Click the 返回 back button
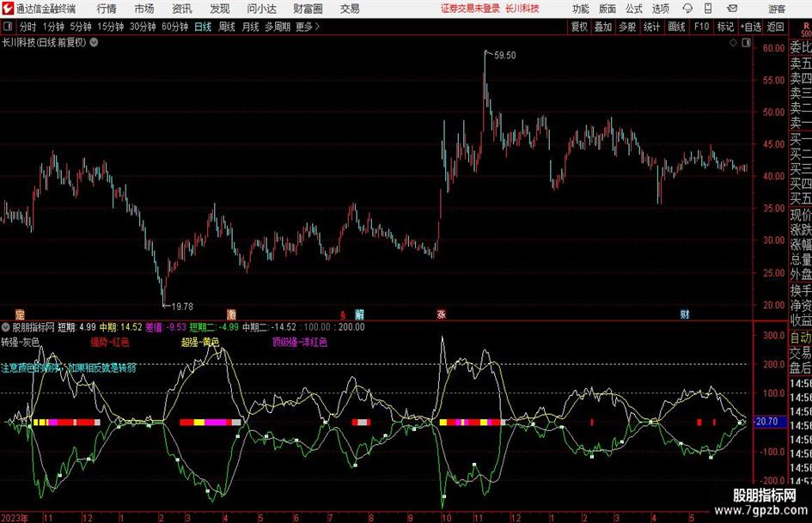 tap(775, 27)
